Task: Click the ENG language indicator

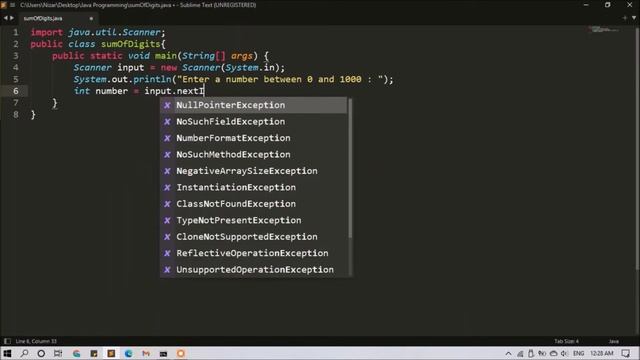Action: pyautogui.click(x=578, y=353)
